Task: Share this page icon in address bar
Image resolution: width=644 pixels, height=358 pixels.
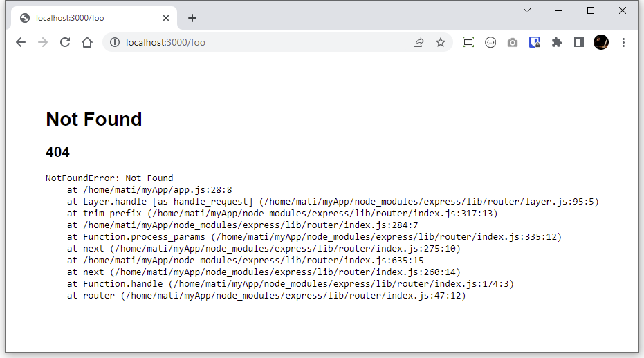Action: (418, 42)
